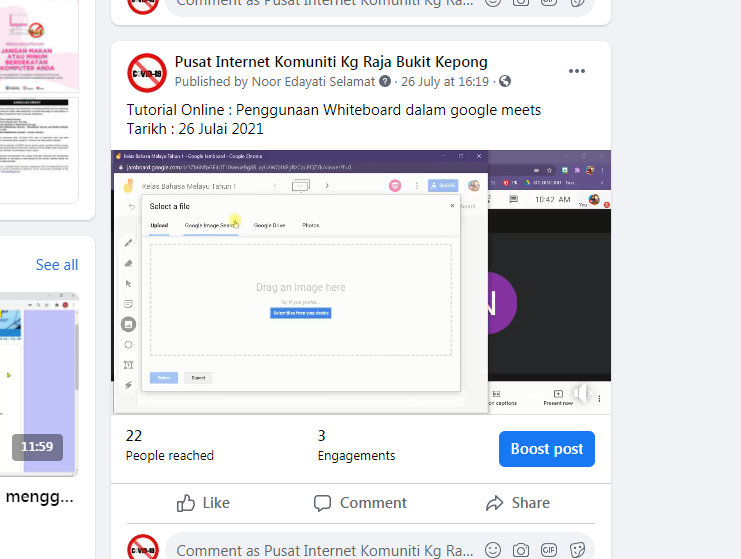Click the Comment speech bubble icon

[322, 503]
